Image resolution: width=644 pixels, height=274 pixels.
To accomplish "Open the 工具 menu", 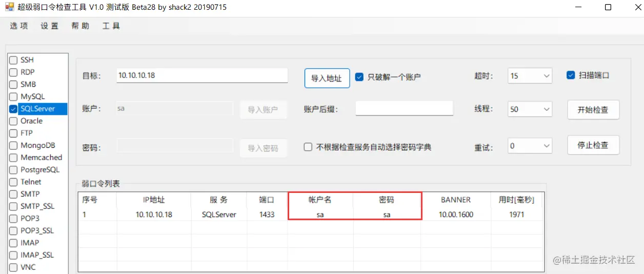I will point(111,26).
